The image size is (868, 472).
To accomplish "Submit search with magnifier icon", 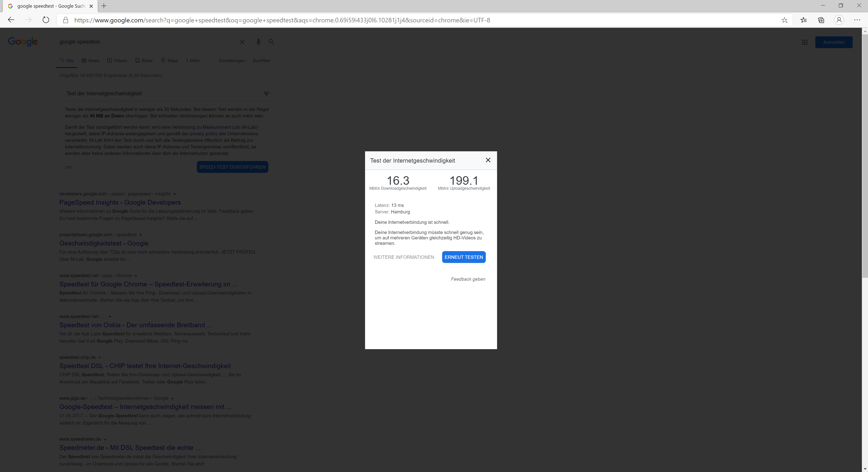I will (x=271, y=42).
